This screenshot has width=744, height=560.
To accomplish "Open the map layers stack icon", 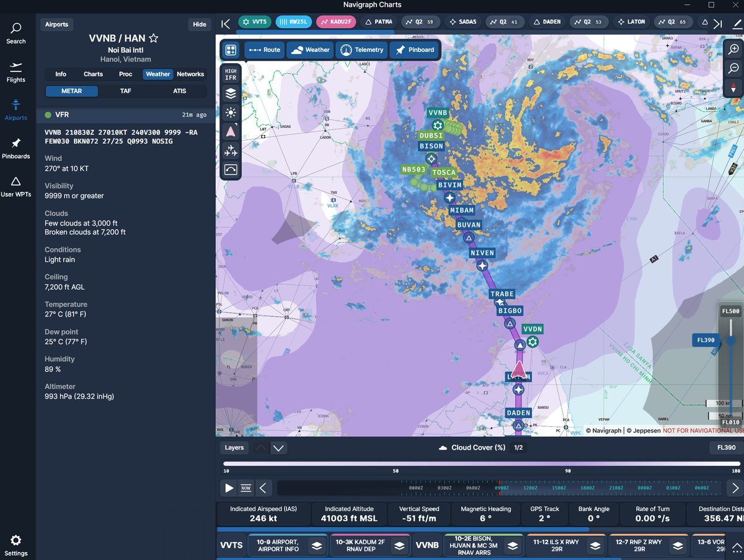I will click(231, 94).
